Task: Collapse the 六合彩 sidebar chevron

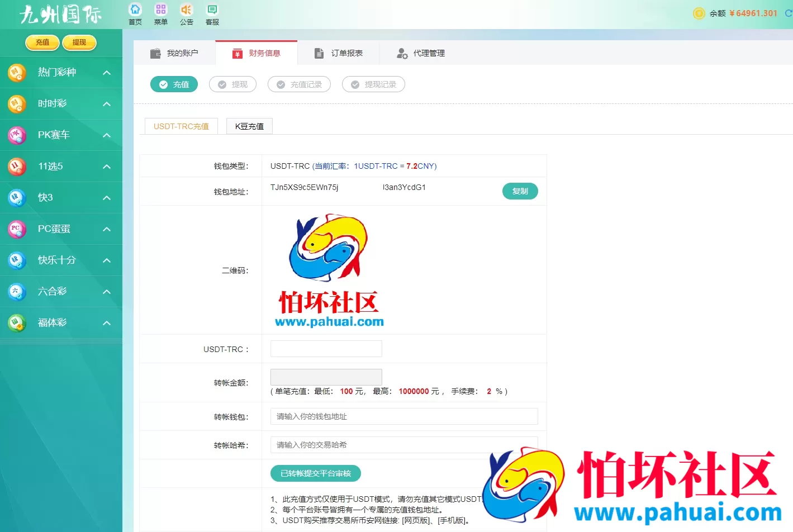Action: (107, 292)
